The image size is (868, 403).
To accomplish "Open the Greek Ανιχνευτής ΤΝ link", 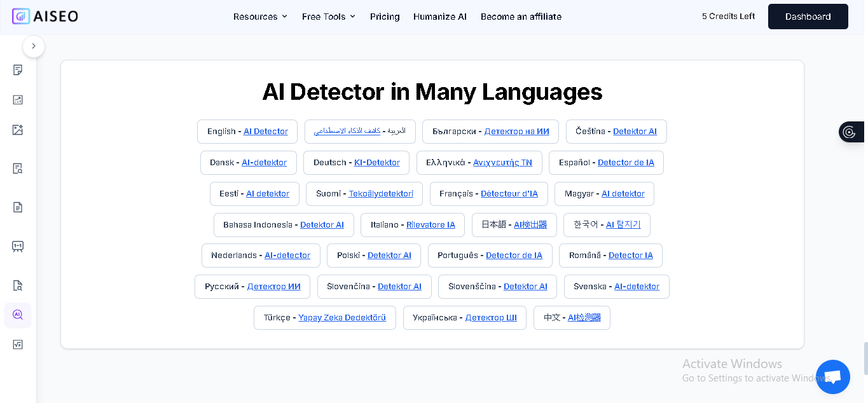I will click(502, 163).
